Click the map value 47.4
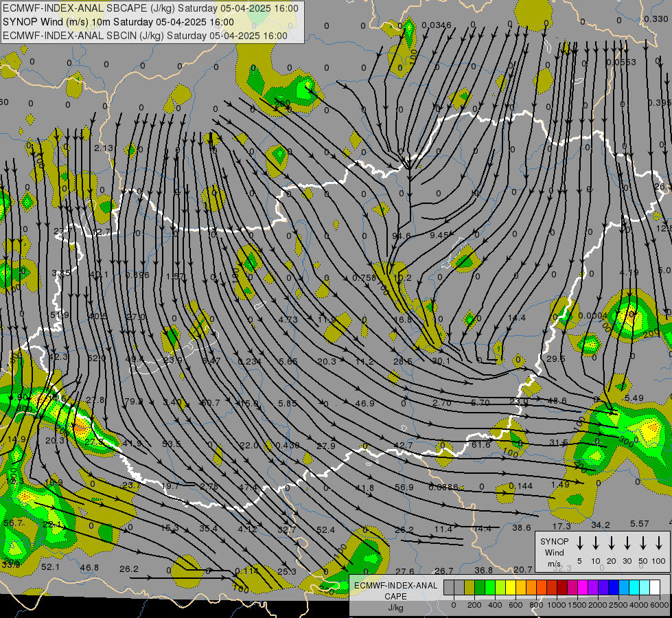This screenshot has width=672, height=618. 248,488
